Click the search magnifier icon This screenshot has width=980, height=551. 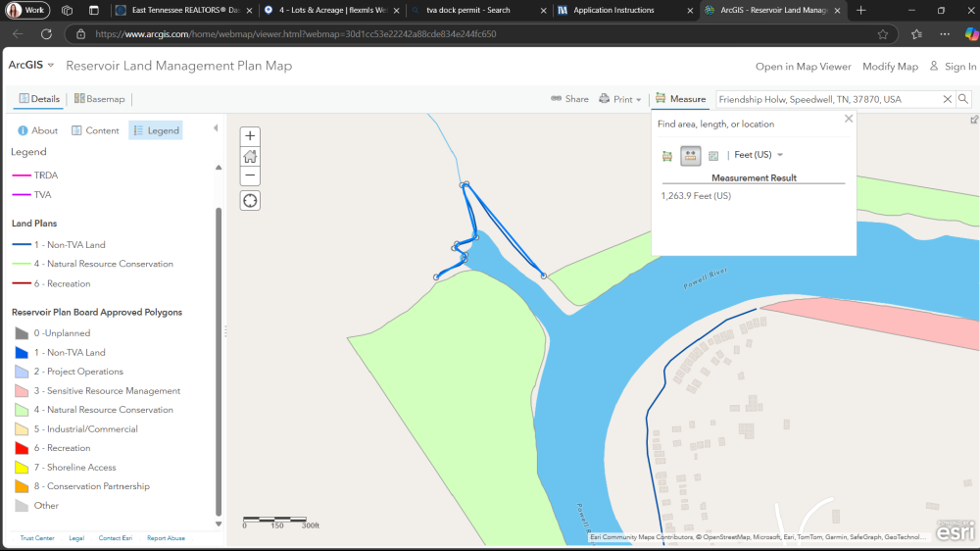coord(963,99)
